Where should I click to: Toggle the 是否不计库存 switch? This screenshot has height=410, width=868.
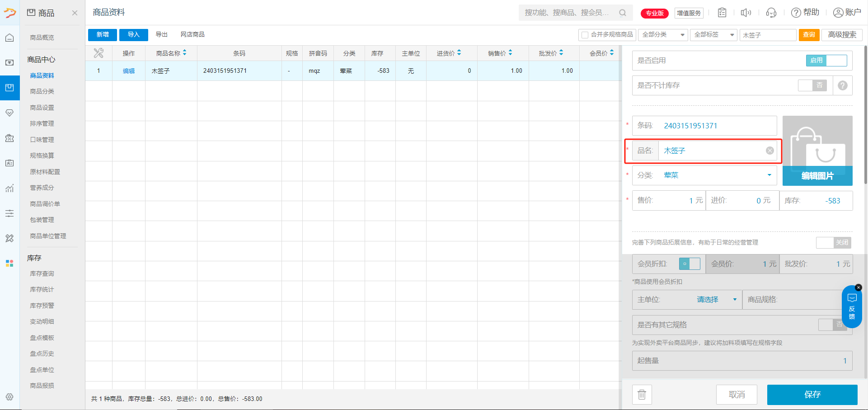pyautogui.click(x=812, y=85)
